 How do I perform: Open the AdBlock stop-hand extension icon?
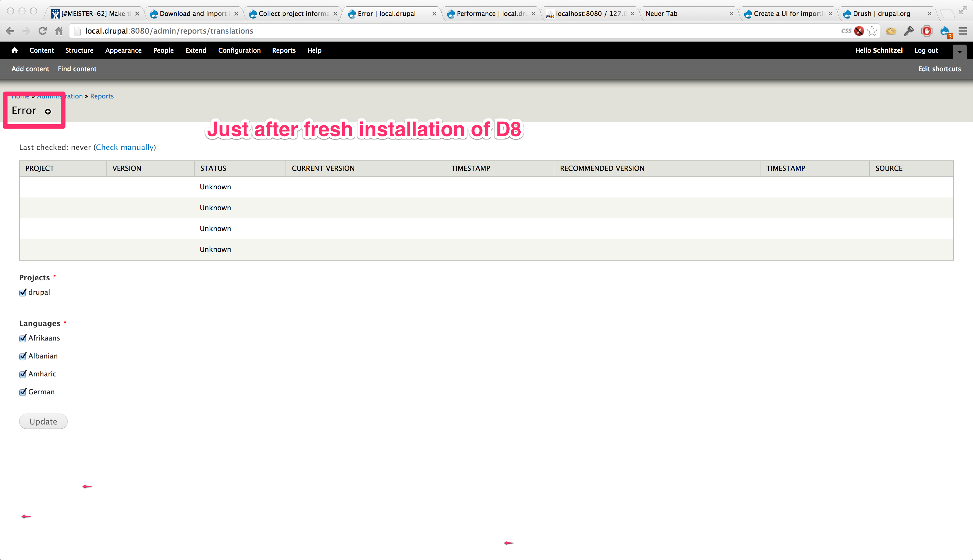[x=927, y=31]
